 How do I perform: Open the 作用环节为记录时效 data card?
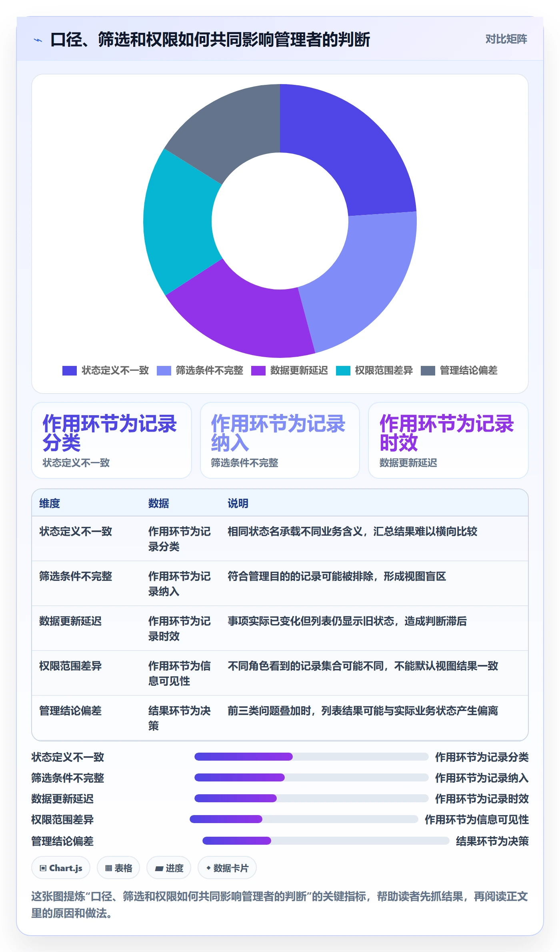448,440
